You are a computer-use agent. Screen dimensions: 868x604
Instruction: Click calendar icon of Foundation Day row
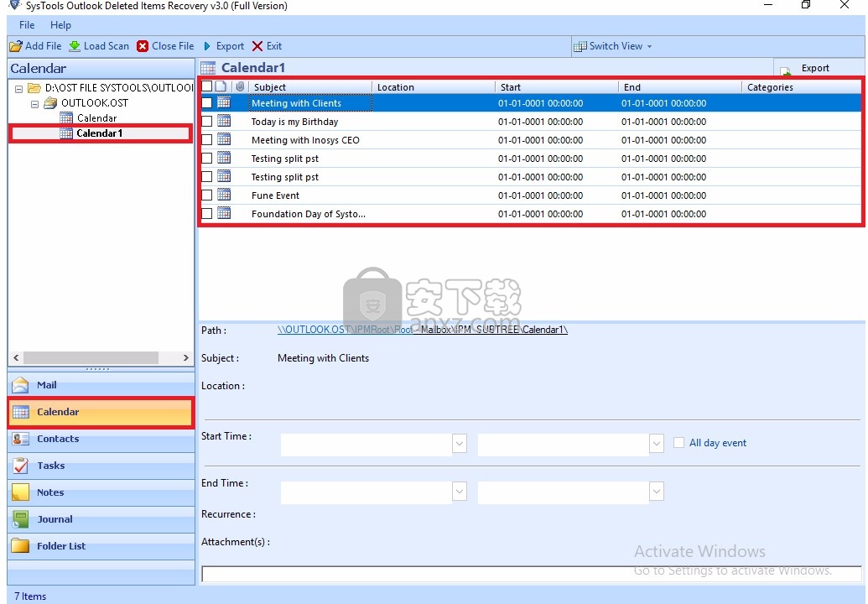coord(224,212)
